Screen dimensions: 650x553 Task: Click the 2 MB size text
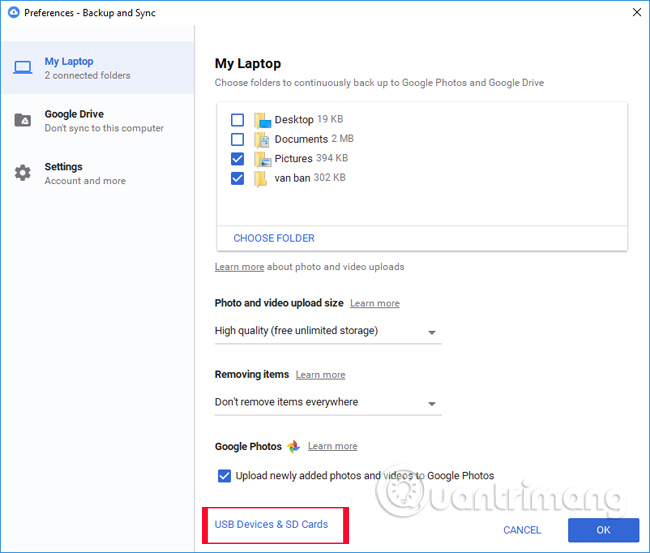click(x=342, y=139)
